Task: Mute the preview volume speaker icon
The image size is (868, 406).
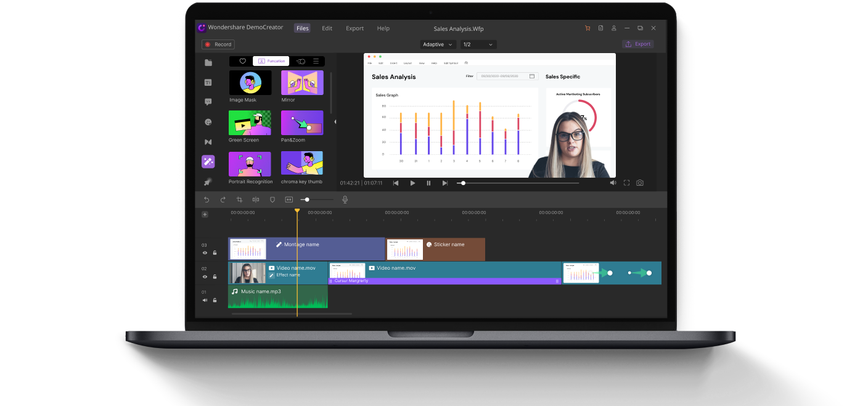Action: tap(613, 183)
